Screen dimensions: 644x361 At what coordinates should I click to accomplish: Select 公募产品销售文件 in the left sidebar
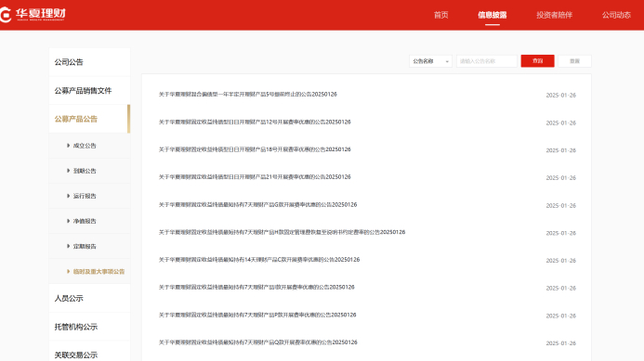[x=89, y=91]
